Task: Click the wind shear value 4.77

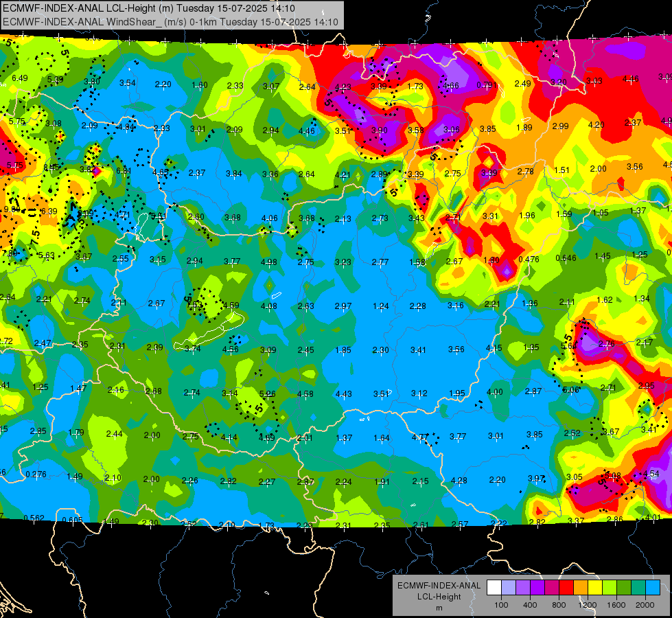Action: [420, 437]
